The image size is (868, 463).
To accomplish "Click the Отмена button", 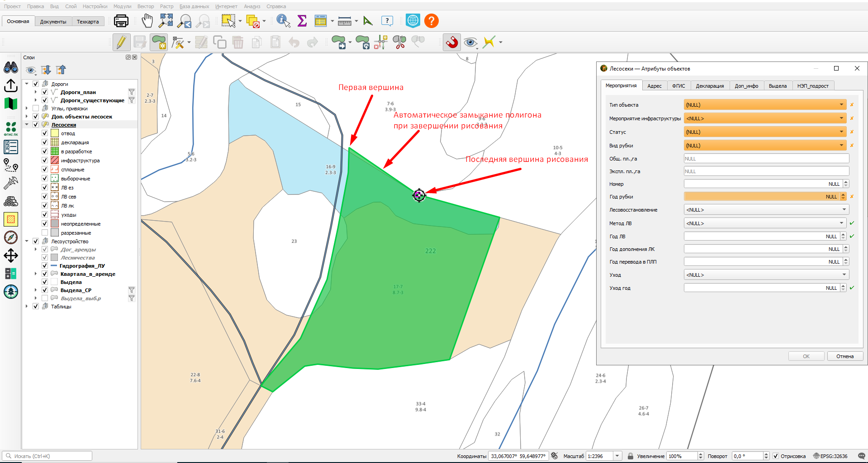I will 845,356.
